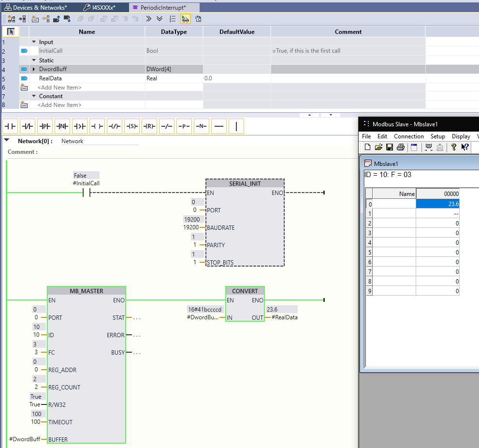Click the print icon in Modbus Slave
This screenshot has width=479, height=448.
(400, 147)
